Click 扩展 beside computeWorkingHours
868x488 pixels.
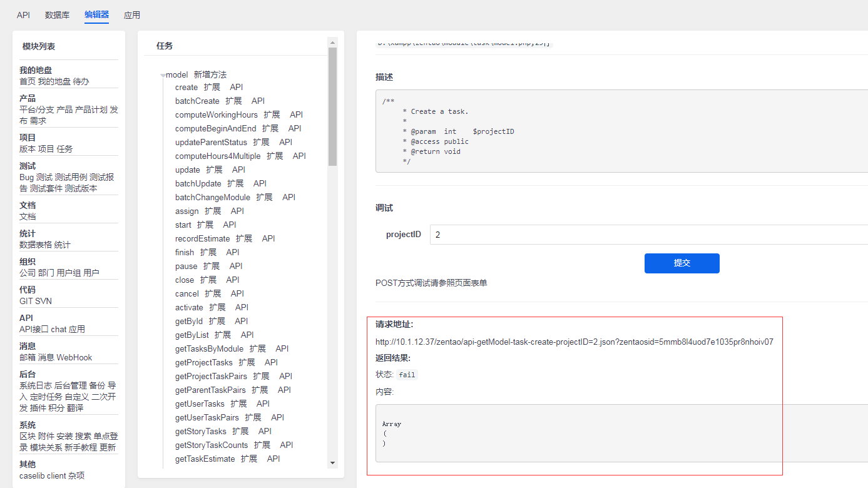pos(272,114)
